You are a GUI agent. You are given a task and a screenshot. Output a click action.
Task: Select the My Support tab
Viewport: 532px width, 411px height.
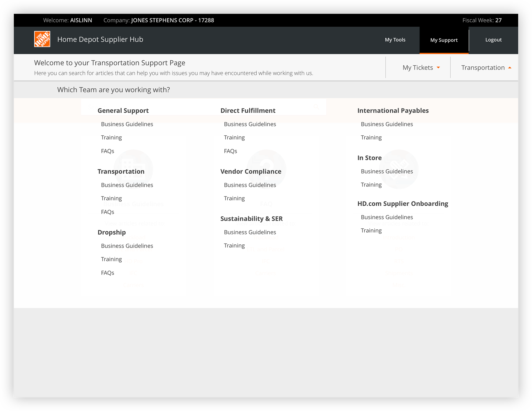coord(444,40)
